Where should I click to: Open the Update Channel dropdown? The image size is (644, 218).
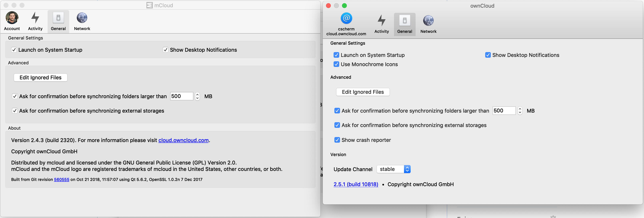394,169
